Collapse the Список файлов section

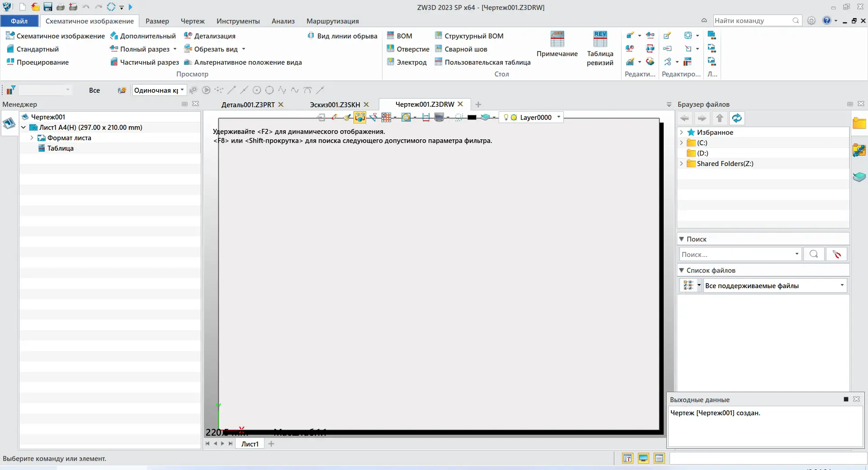click(x=681, y=270)
